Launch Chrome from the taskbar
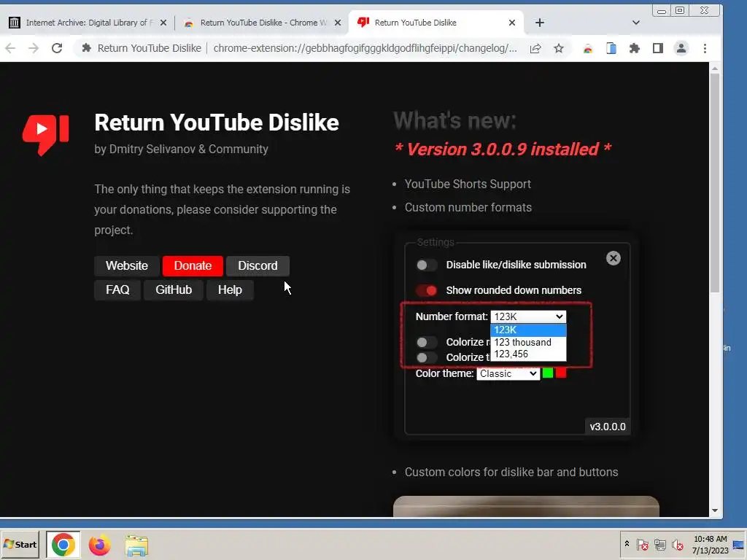 point(63,545)
